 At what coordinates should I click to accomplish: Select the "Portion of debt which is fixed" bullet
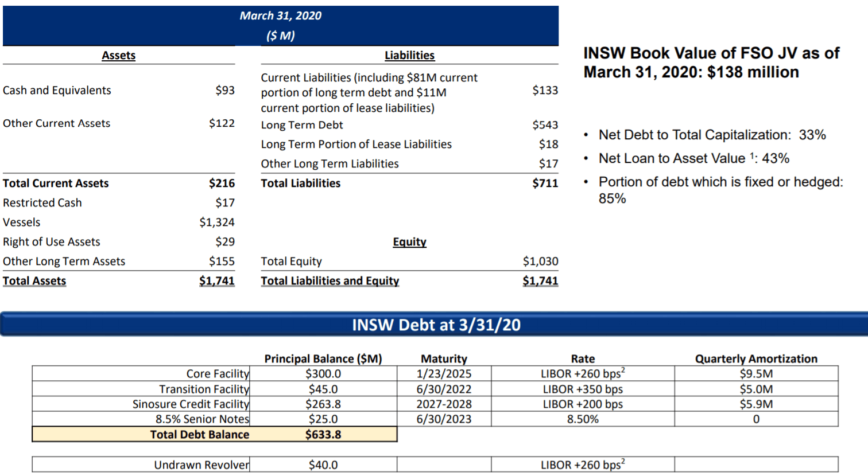[721, 190]
